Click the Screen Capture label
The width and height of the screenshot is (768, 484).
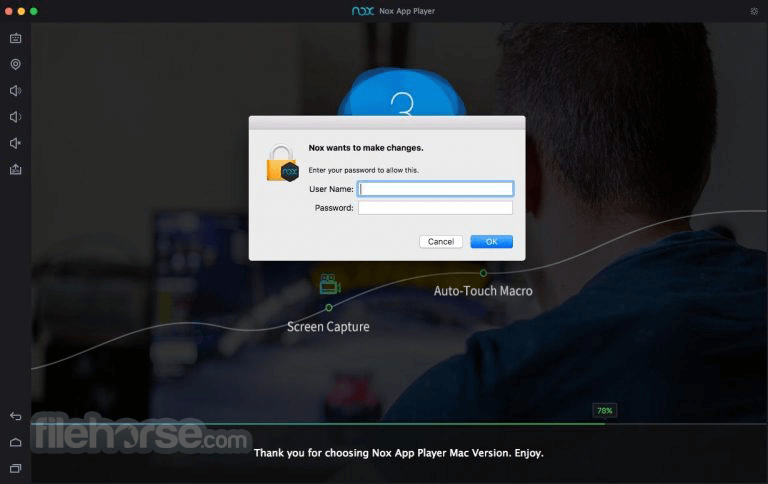328,327
